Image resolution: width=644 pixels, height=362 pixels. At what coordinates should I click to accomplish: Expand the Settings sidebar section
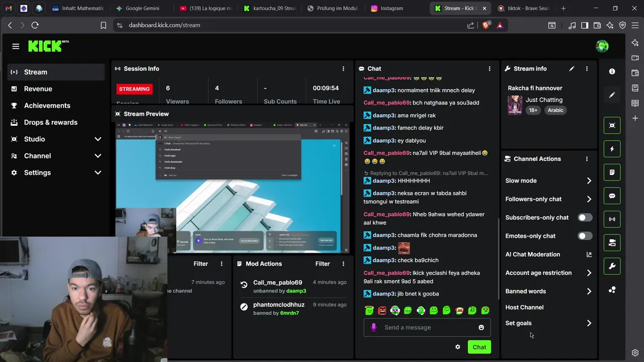(x=56, y=172)
